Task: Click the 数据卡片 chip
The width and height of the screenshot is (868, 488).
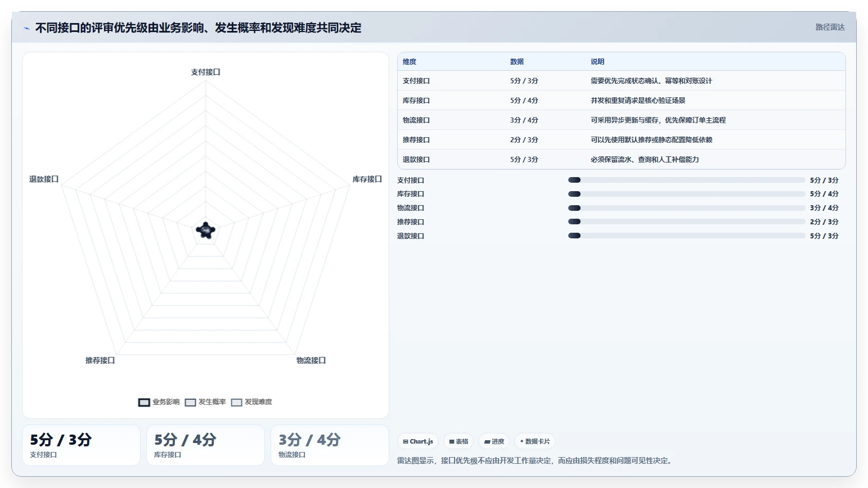Action: (x=535, y=441)
